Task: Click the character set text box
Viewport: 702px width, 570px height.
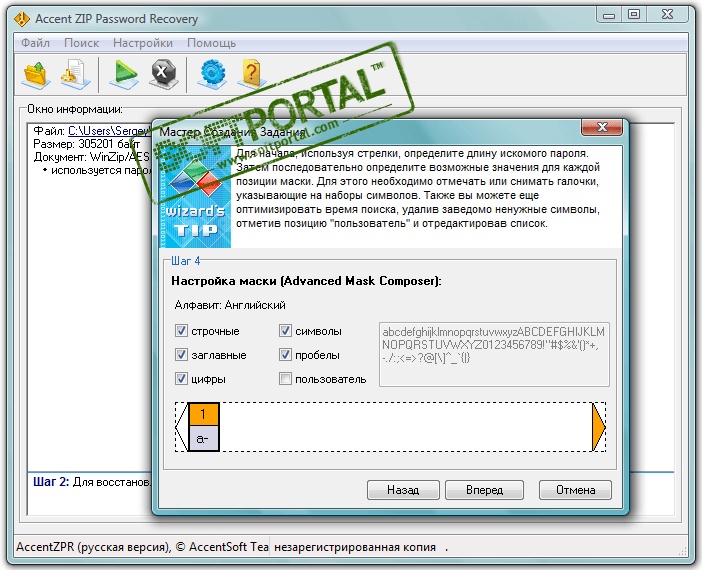Action: (494, 354)
